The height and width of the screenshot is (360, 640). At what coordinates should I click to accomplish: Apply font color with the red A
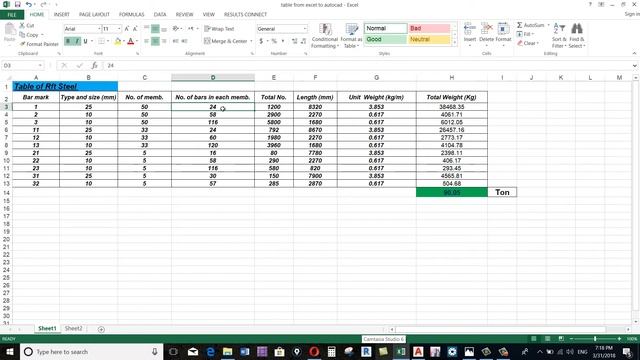(131, 41)
